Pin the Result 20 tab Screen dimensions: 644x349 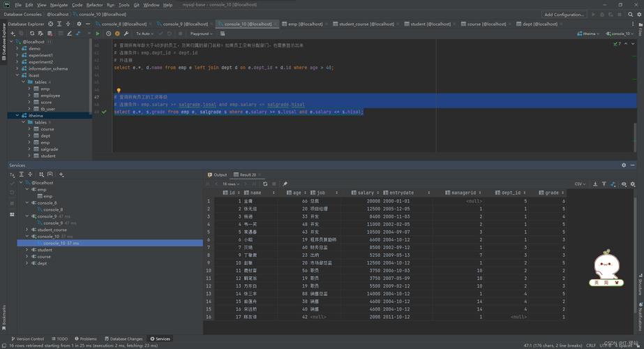pyautogui.click(x=285, y=184)
